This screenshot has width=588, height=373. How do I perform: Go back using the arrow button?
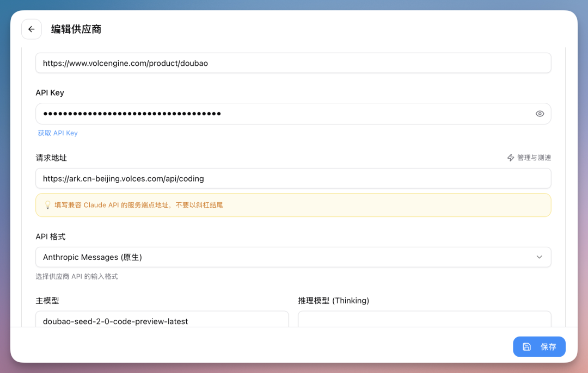pyautogui.click(x=32, y=29)
